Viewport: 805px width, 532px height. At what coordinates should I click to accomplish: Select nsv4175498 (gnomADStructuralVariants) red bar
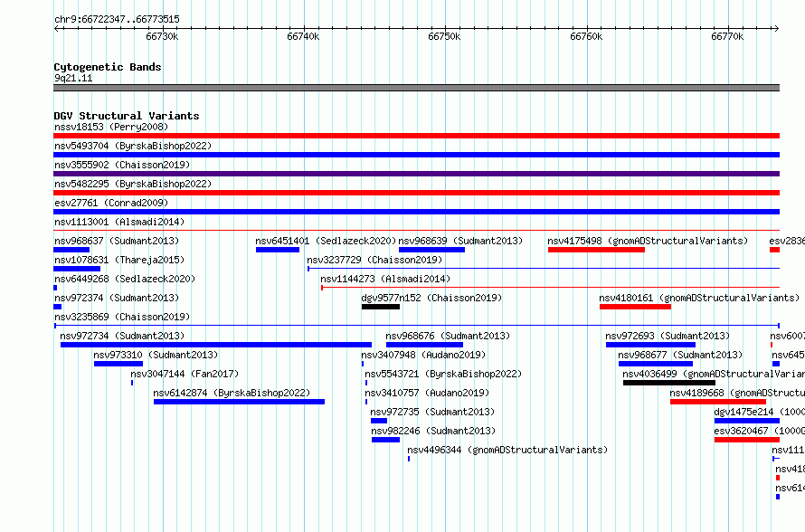(597, 250)
